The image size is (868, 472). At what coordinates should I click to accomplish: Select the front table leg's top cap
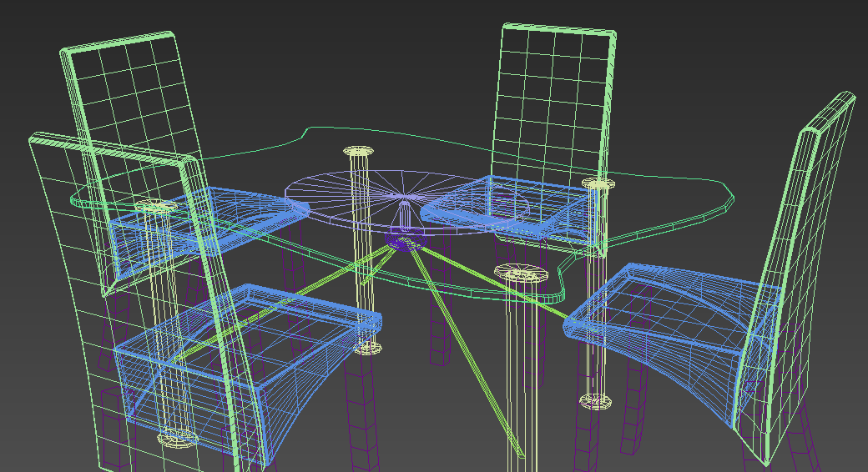click(x=518, y=272)
